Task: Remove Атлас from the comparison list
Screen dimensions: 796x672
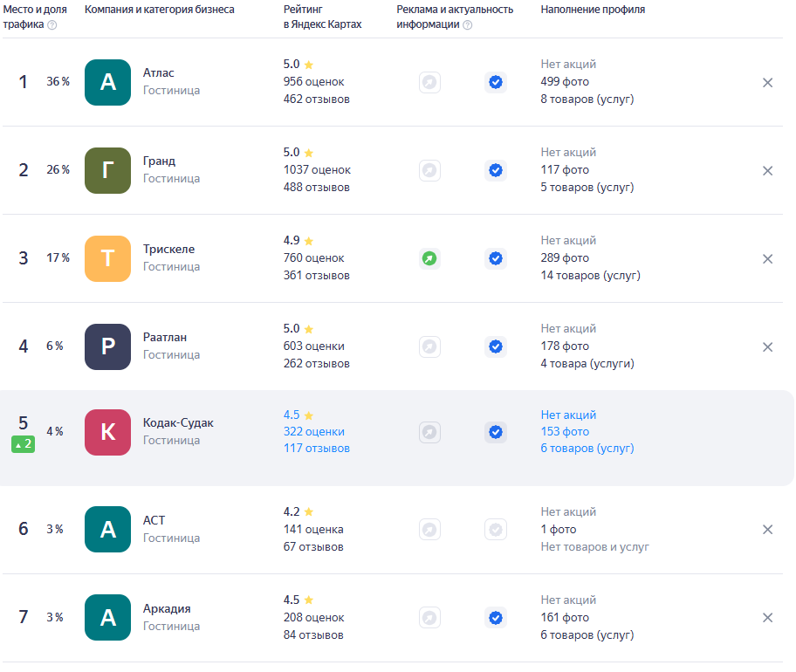Action: coord(767,83)
